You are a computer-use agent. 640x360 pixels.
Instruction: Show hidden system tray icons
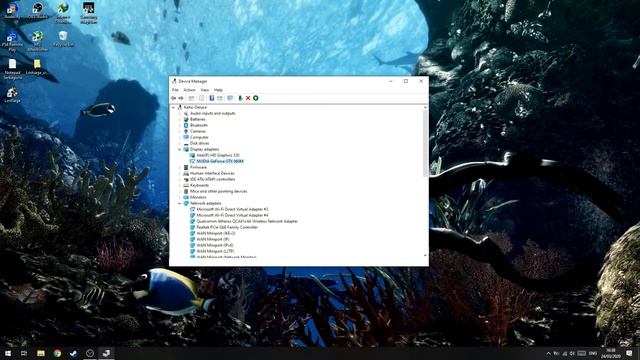pos(548,353)
